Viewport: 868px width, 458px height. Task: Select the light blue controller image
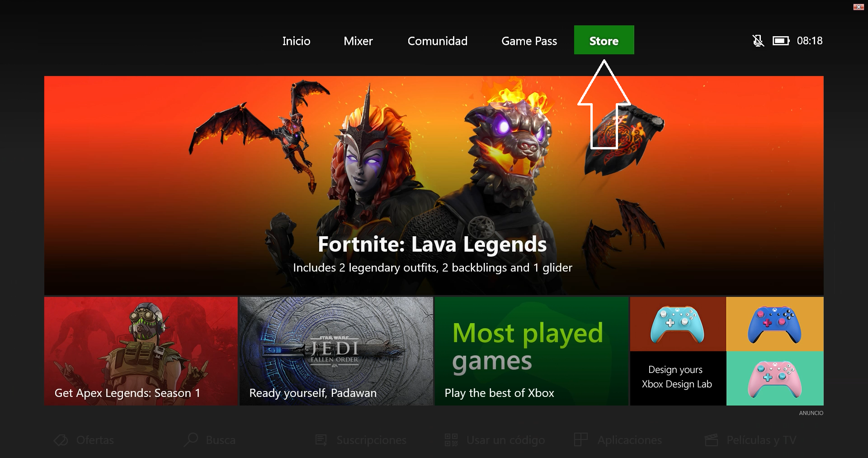point(678,324)
